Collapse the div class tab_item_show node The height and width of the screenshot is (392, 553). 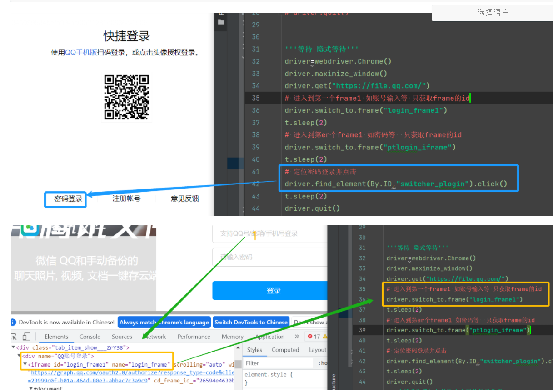(x=14, y=347)
